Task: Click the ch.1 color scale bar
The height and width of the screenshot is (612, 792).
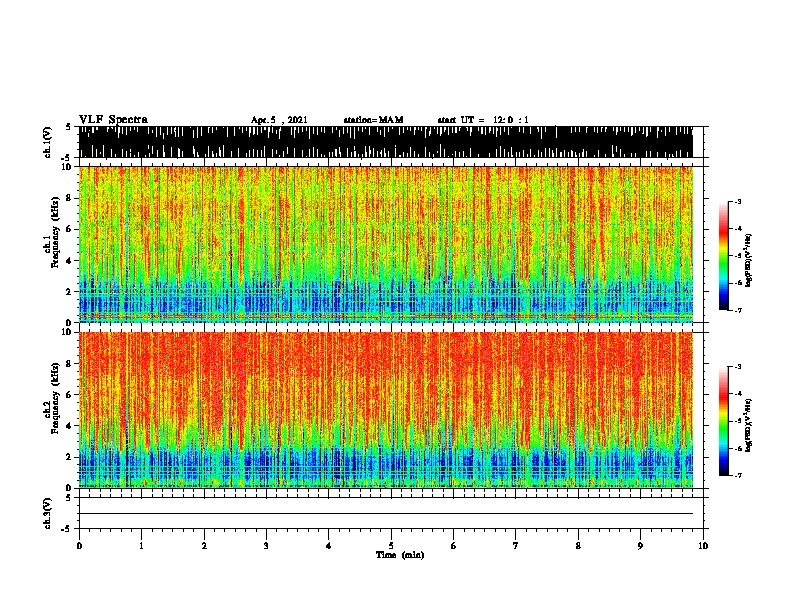Action: [724, 256]
